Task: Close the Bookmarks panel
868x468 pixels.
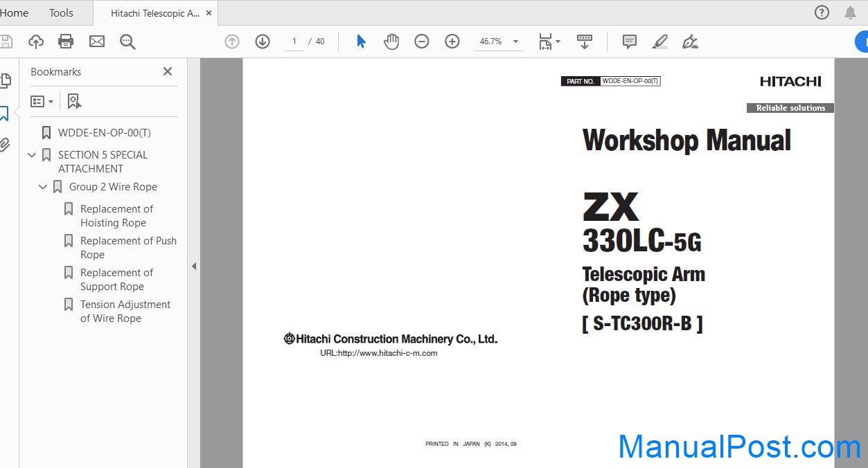Action: coord(168,71)
